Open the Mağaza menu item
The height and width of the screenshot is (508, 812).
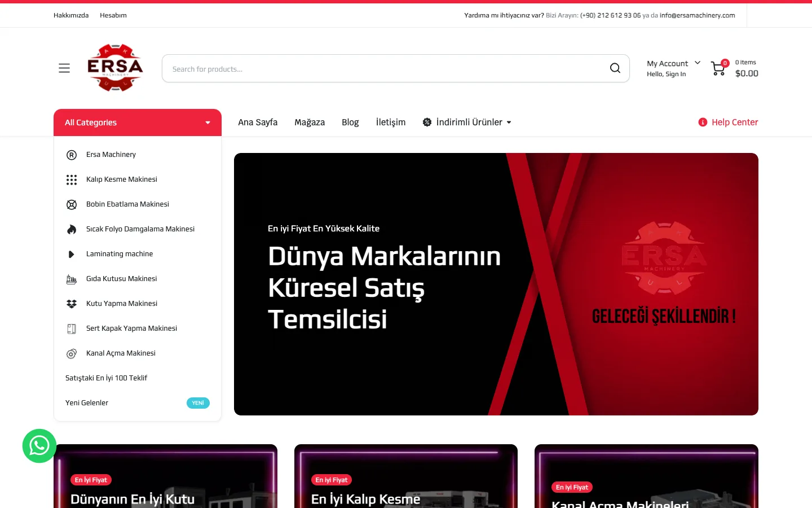point(310,122)
